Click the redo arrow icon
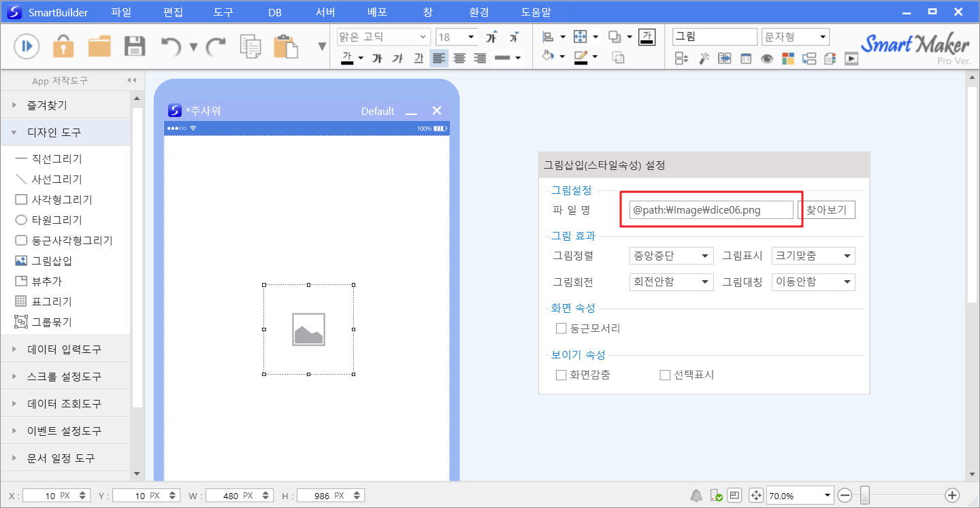Screen dimensions: 980x508 pos(216,46)
